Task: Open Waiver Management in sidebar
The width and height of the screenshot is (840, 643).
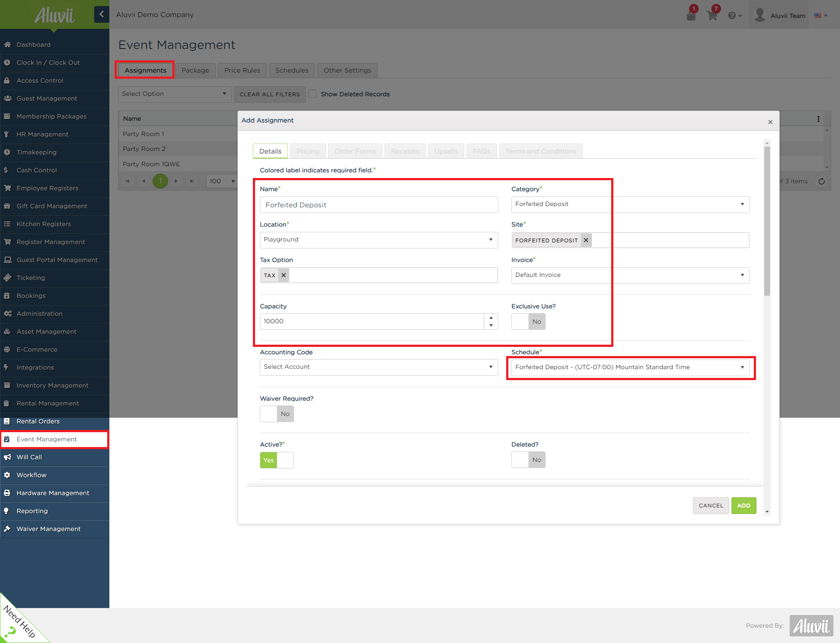Action: (x=55, y=529)
